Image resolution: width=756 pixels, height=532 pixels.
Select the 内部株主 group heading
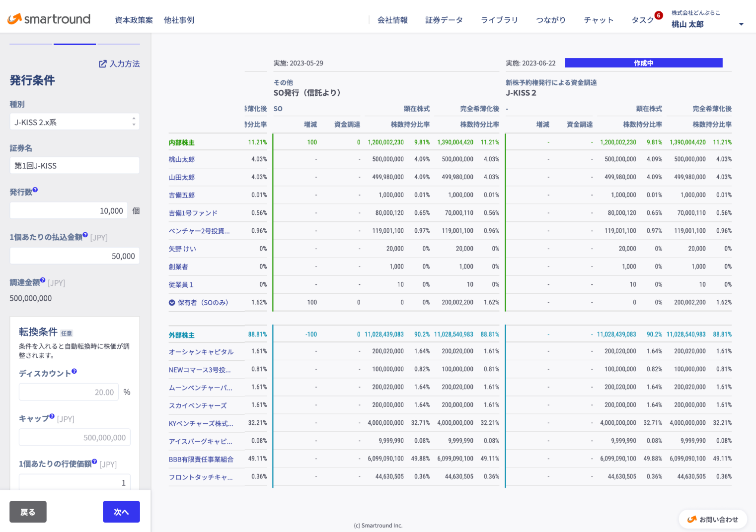click(x=182, y=143)
